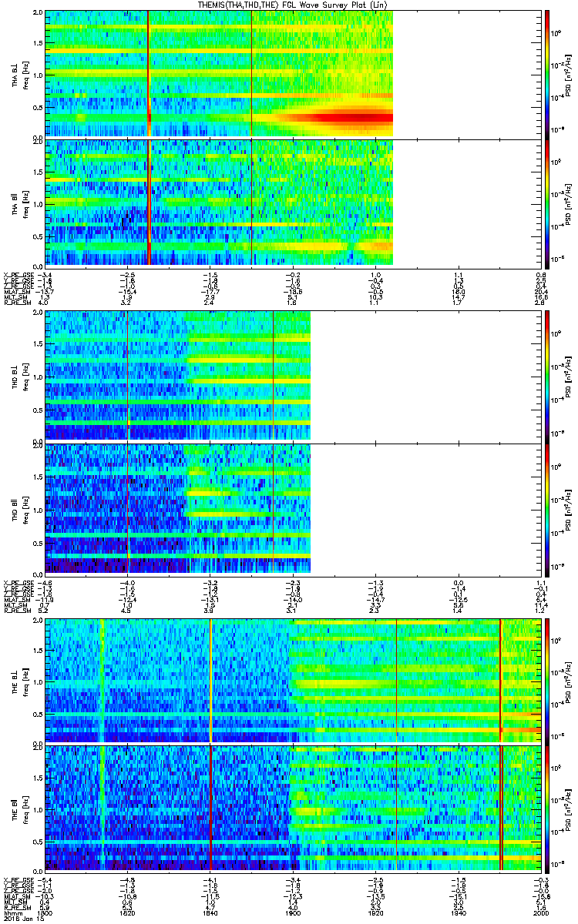Select the THA BL spectrogram panel

(293, 74)
